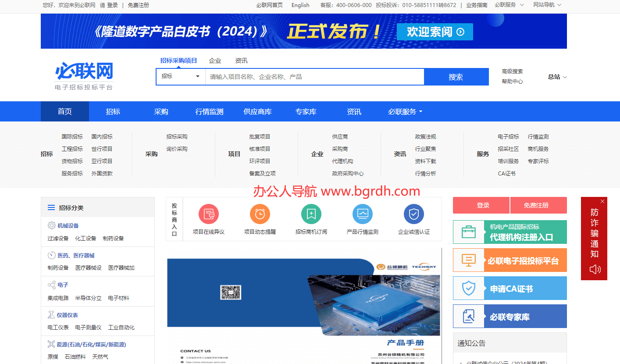Expand the 招标 search type dropdown
The width and height of the screenshot is (620, 364).
[x=180, y=76]
